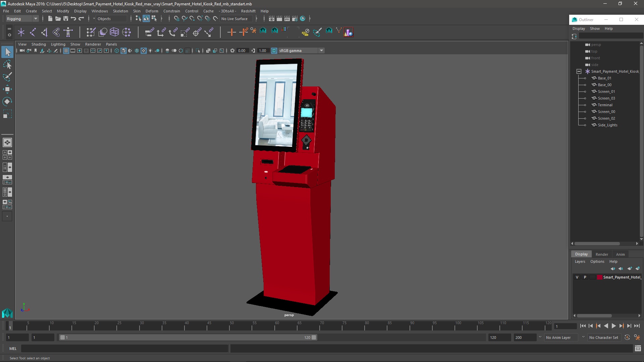Image resolution: width=644 pixels, height=362 pixels.
Task: Expand the sRGB gamma color profile dropdown
Action: (x=321, y=50)
